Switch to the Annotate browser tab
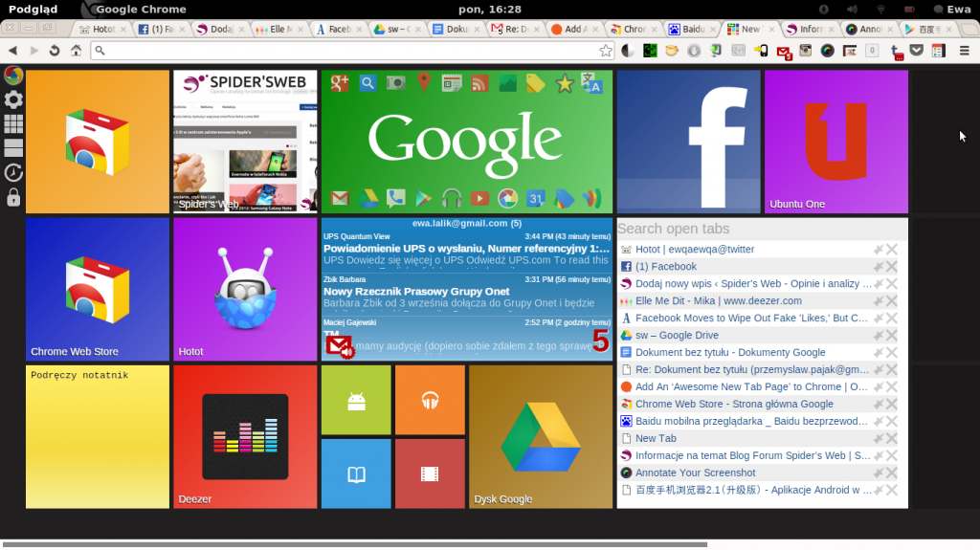980x550 pixels. [869, 29]
